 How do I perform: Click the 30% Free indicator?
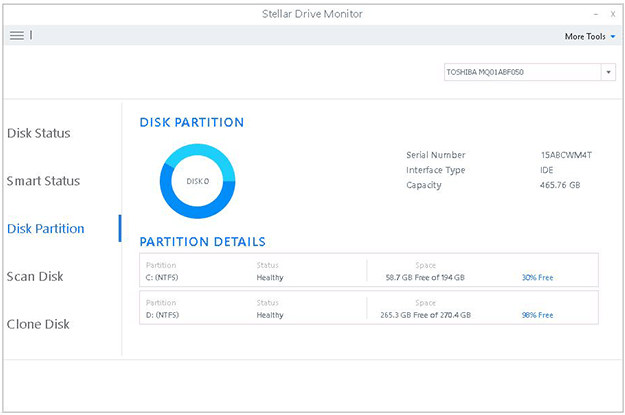pos(537,277)
